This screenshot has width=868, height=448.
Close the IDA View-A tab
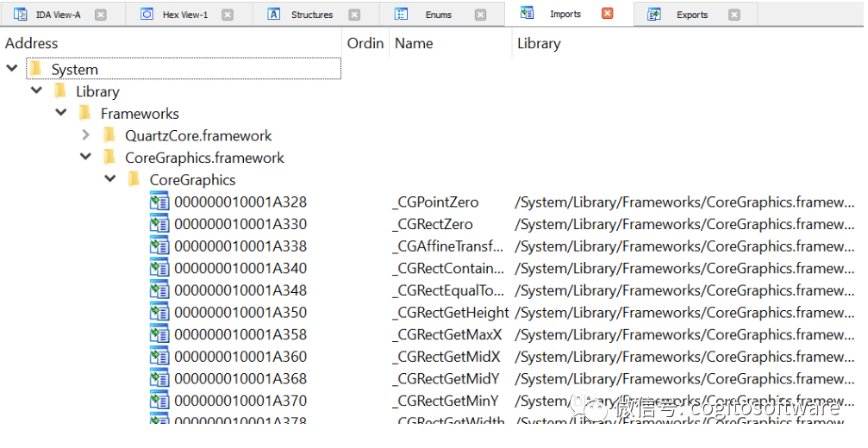click(100, 15)
